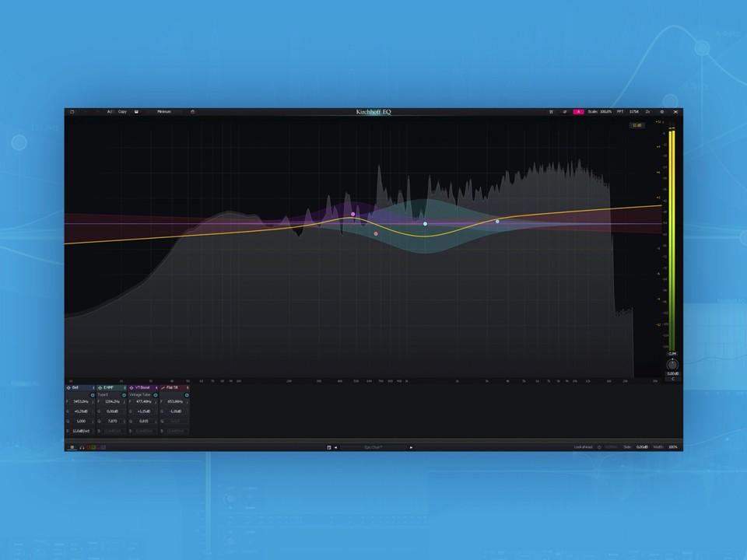Open the preset folder icon in top bar
This screenshot has width=747, height=560.
pos(72,112)
